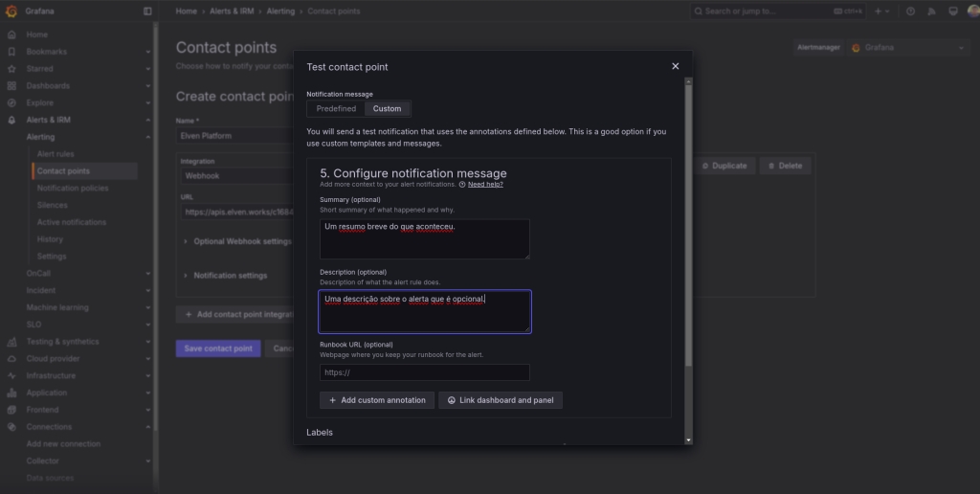Click the Add custom annotation button
Screen dimensions: 980x494
click(x=377, y=400)
